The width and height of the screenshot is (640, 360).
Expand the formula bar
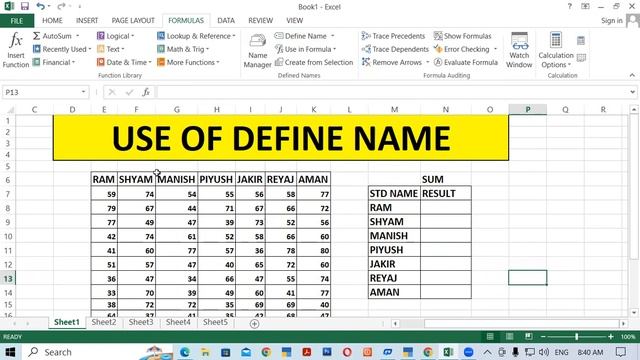[x=632, y=92]
